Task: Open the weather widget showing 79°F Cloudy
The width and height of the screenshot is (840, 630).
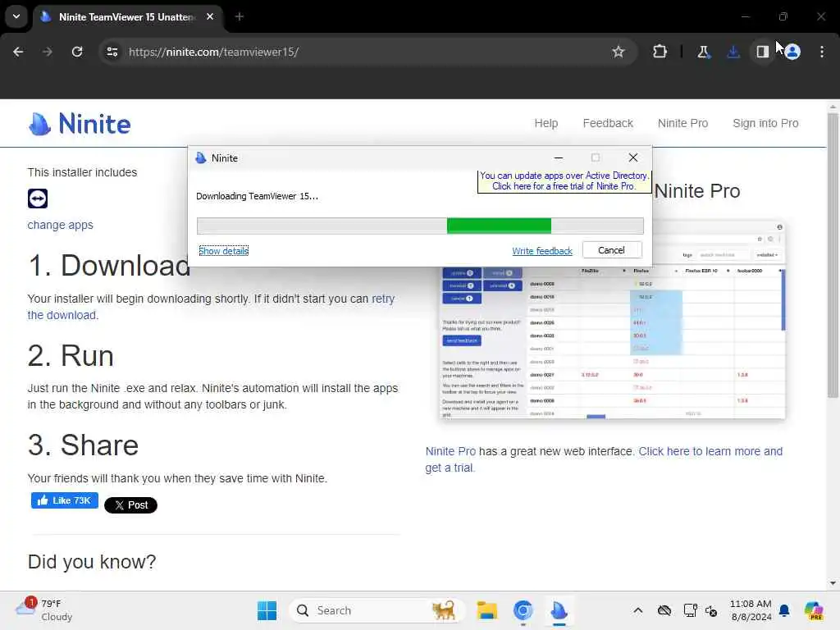Action: pos(44,610)
